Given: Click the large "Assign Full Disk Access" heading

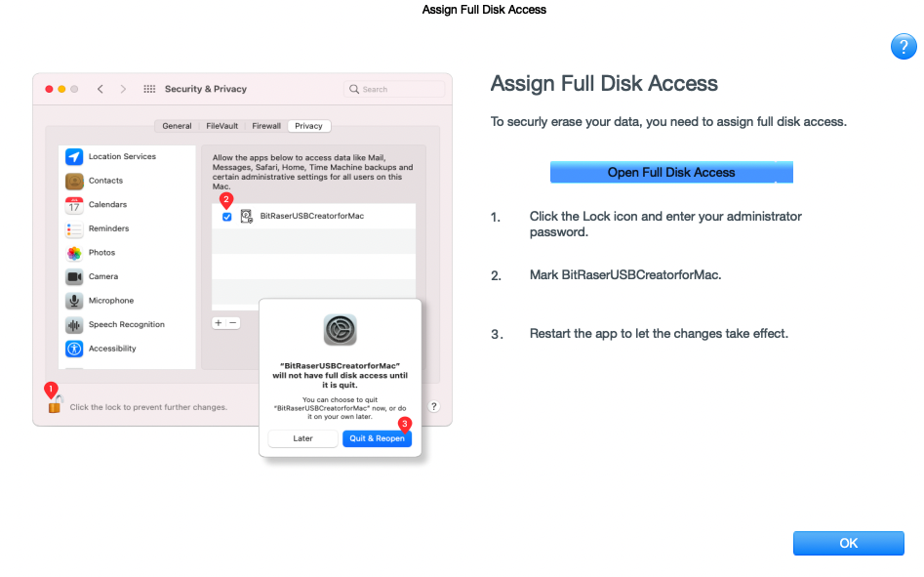Looking at the screenshot, I should [604, 84].
